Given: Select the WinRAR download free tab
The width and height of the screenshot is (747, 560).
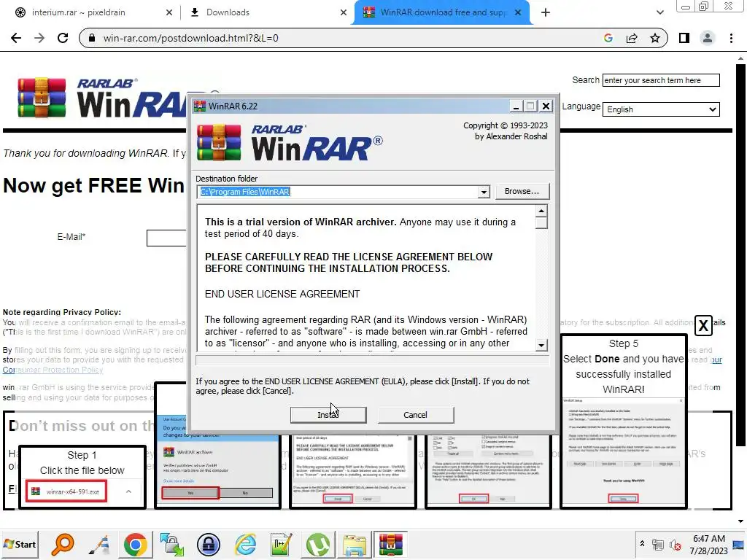Looking at the screenshot, I should [443, 12].
